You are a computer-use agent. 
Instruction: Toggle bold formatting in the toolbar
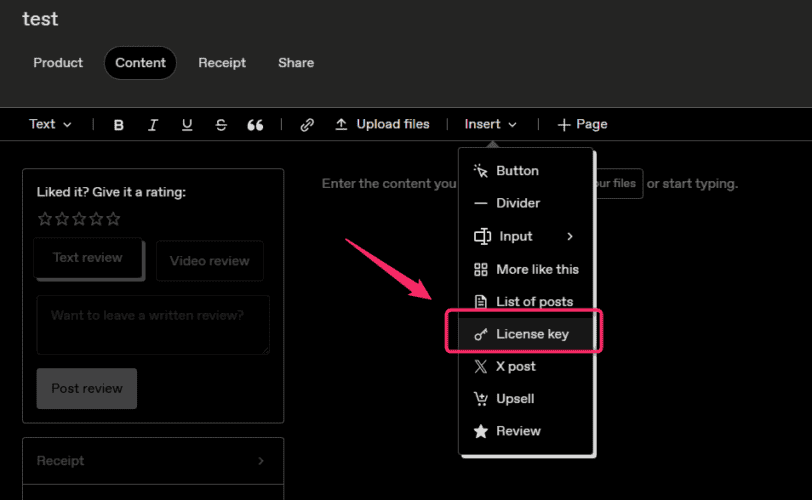tap(119, 125)
